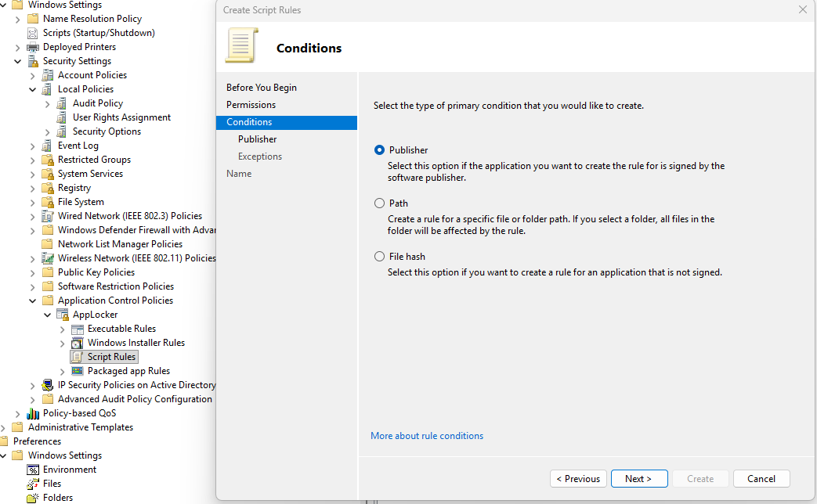Open the Conditions wizard step
Image resolution: width=817 pixels, height=504 pixels.
click(x=287, y=122)
